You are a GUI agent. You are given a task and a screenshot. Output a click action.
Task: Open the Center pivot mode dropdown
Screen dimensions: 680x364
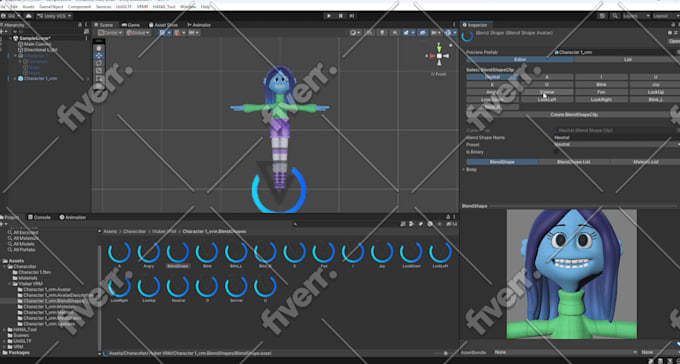point(110,33)
